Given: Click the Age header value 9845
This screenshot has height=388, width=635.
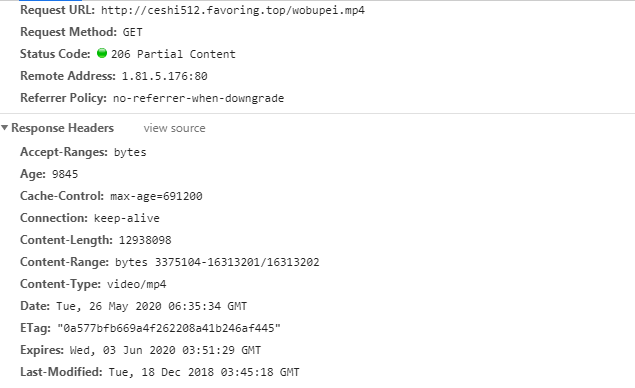Looking at the screenshot, I should pyautogui.click(x=65, y=174).
